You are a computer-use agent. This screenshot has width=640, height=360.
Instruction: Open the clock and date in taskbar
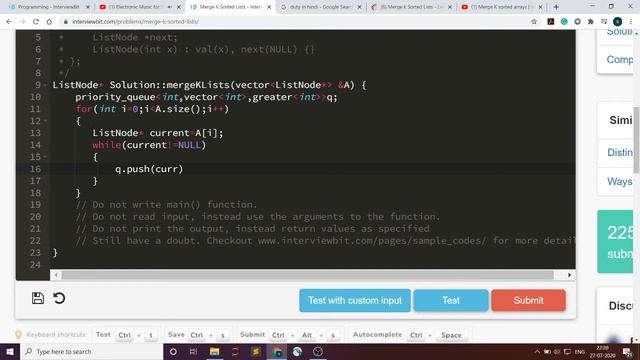tap(602, 351)
